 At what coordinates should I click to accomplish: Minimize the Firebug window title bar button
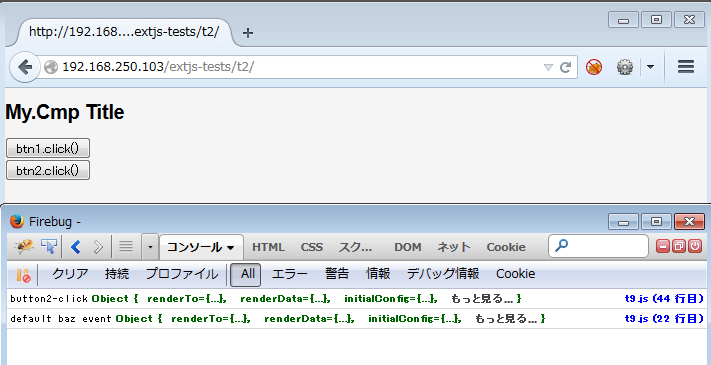(623, 222)
